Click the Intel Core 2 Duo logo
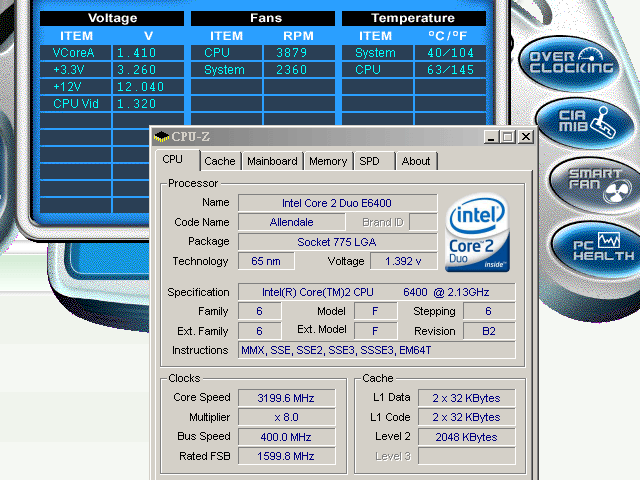This screenshot has height=480, width=640. tap(477, 232)
